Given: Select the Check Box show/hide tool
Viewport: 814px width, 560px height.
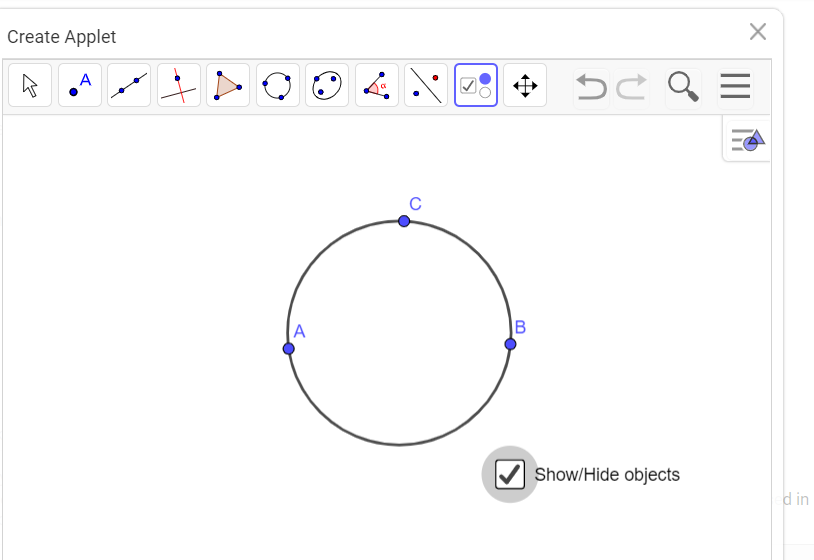Looking at the screenshot, I should pos(476,85).
